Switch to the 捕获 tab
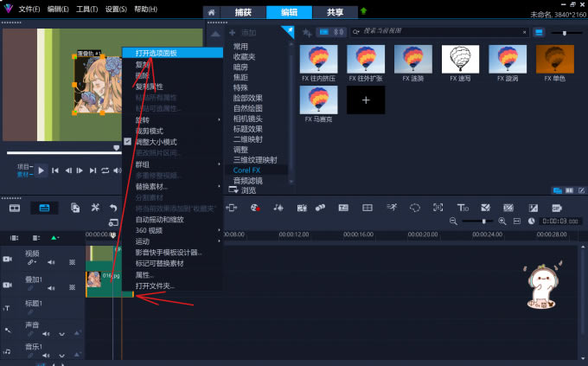Viewport: 588px width, 366px height. point(243,12)
